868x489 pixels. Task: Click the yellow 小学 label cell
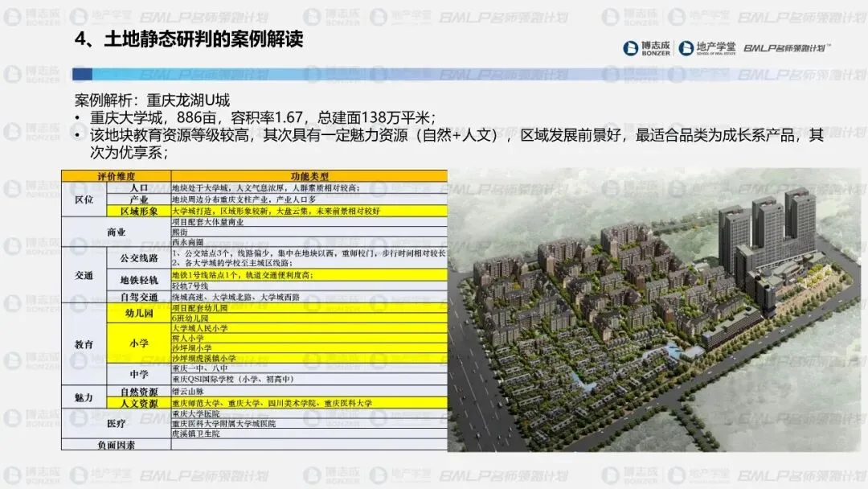pos(139,343)
